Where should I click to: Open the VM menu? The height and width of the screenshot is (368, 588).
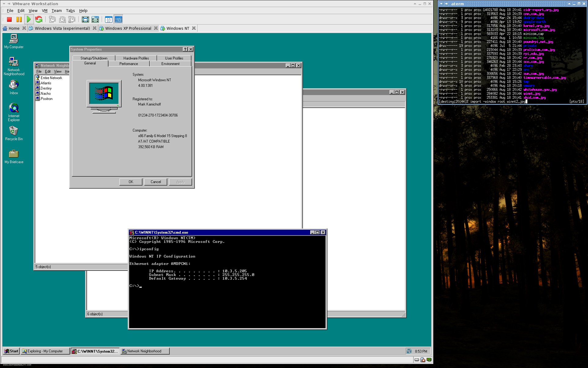click(x=45, y=10)
